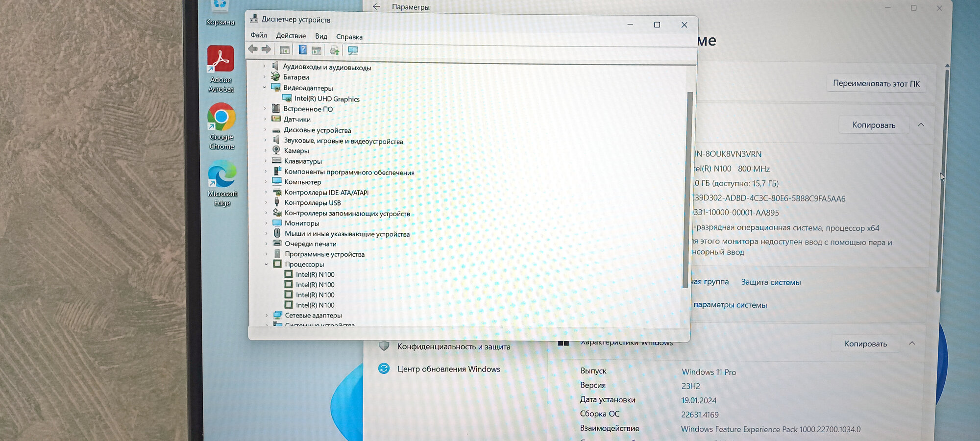
Task: Open the Вид menu
Action: [321, 36]
